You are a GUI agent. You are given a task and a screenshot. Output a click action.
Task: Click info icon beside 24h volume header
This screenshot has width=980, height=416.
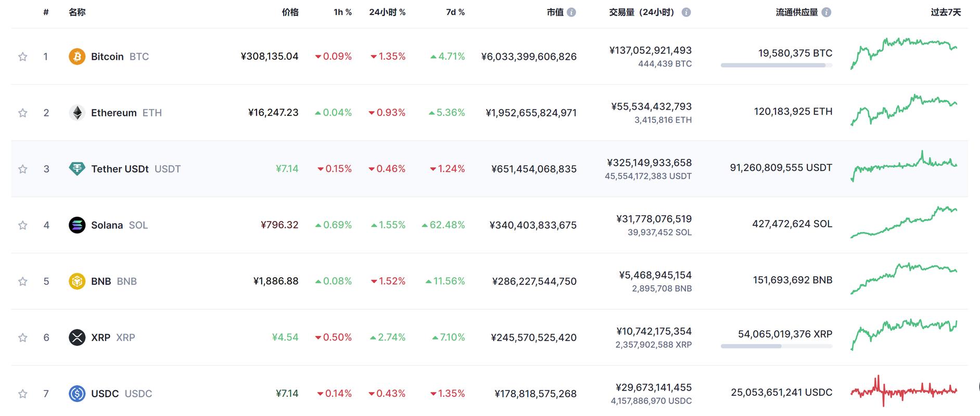pyautogui.click(x=686, y=12)
